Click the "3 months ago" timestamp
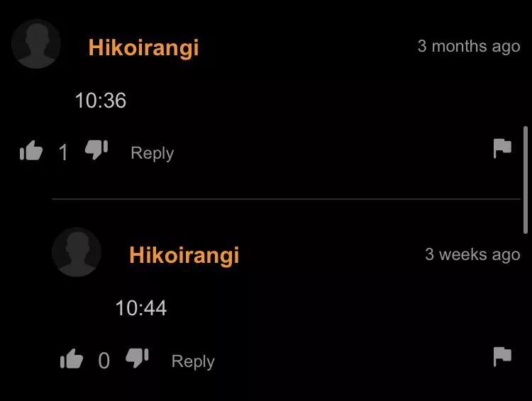532x401 pixels. point(469,47)
